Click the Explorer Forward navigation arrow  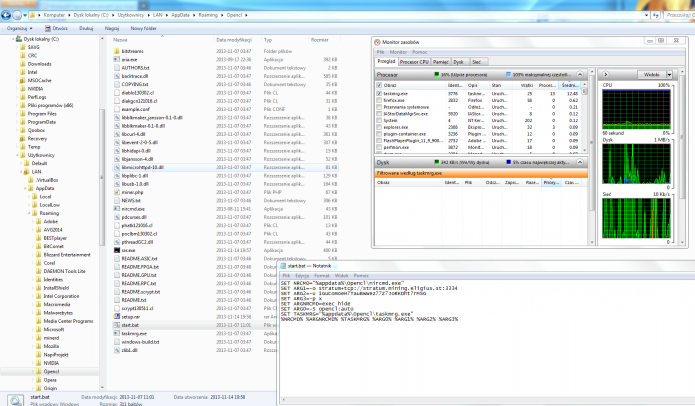[x=17, y=15]
